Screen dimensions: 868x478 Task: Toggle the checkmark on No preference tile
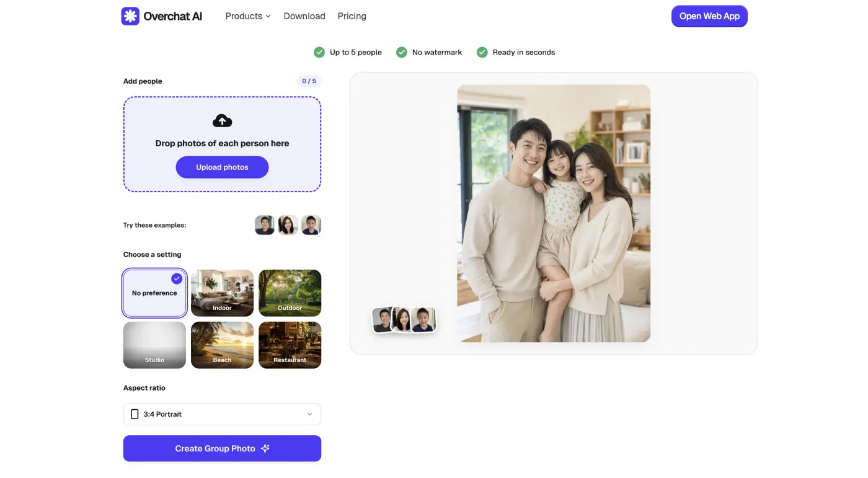click(x=177, y=278)
